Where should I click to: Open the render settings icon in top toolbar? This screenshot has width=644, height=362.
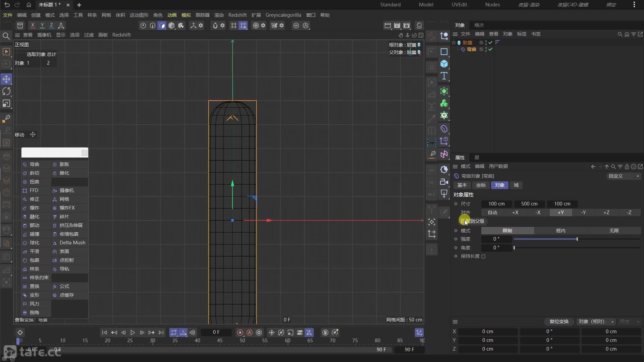coord(407,25)
